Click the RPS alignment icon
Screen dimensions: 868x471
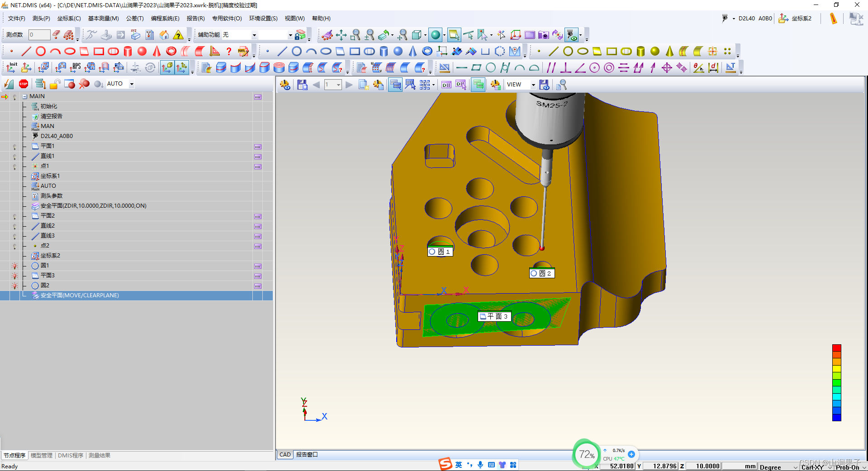(x=75, y=68)
